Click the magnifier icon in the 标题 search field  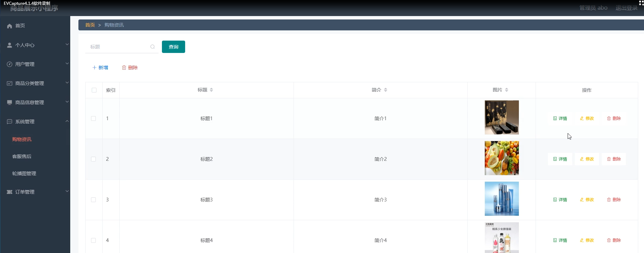click(152, 47)
